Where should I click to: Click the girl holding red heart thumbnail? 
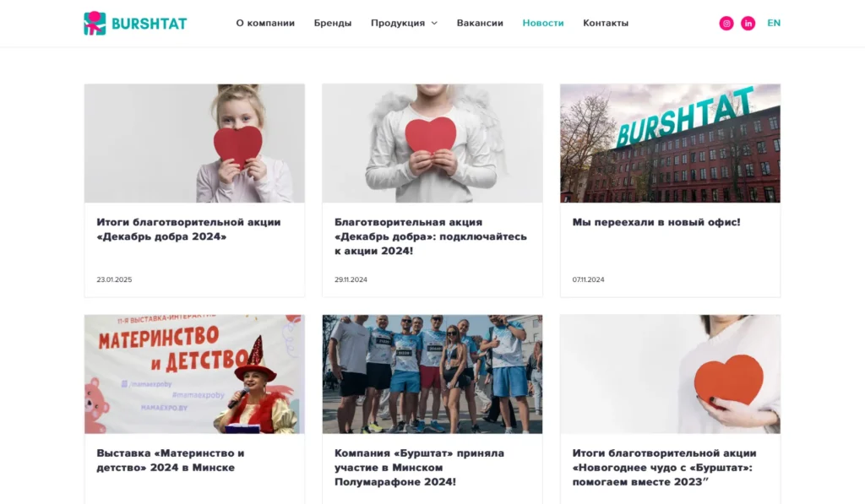tap(195, 144)
